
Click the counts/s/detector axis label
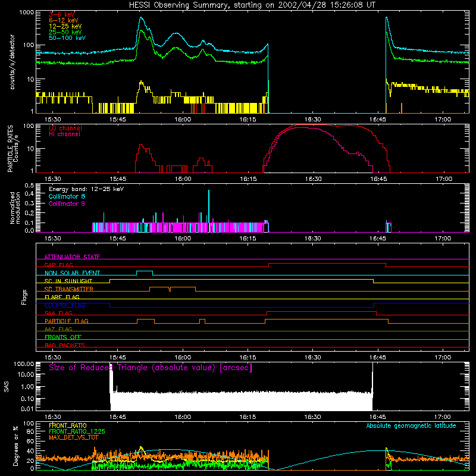point(12,62)
